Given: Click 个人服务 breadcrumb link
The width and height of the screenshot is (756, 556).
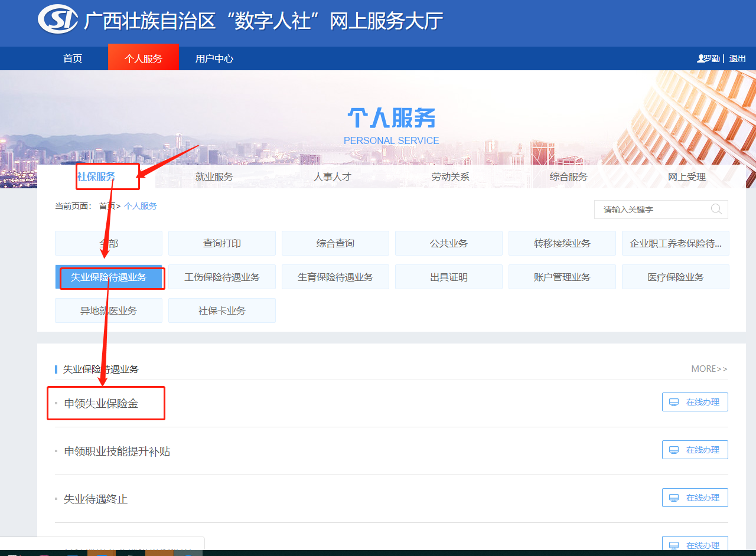Looking at the screenshot, I should [141, 206].
